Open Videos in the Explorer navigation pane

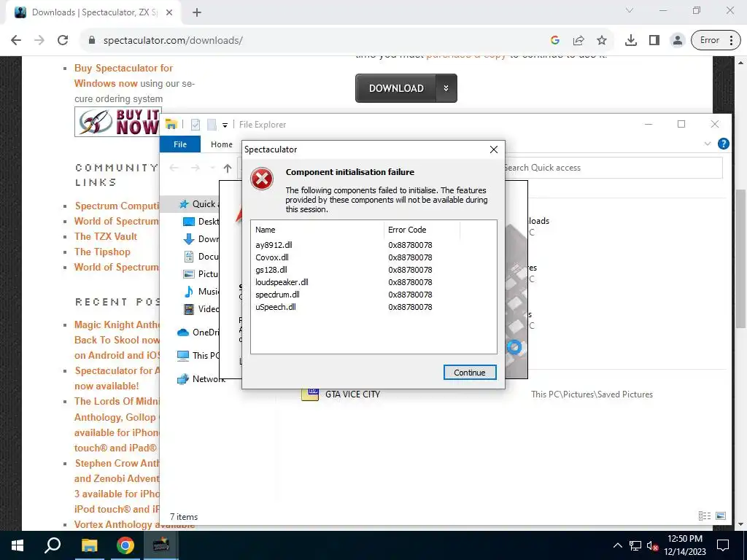click(x=201, y=309)
